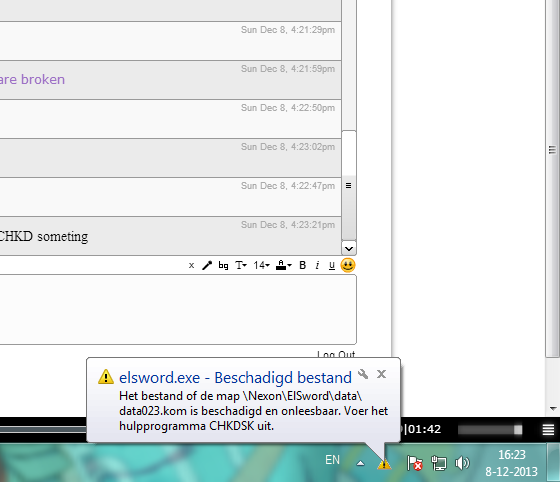This screenshot has height=485, width=560.
Task: Select the text color eyedropper icon
Action: coord(207,265)
